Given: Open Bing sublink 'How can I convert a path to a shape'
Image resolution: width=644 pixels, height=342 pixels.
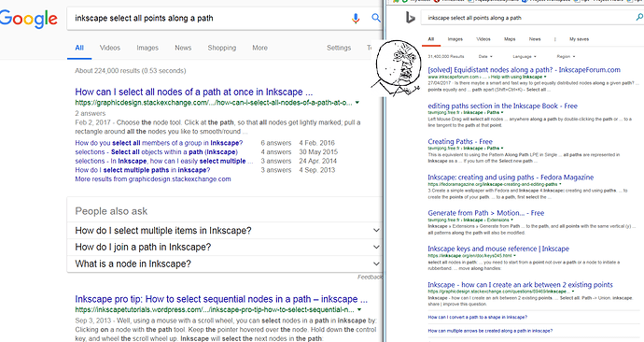Looking at the screenshot, I should click(x=477, y=318).
